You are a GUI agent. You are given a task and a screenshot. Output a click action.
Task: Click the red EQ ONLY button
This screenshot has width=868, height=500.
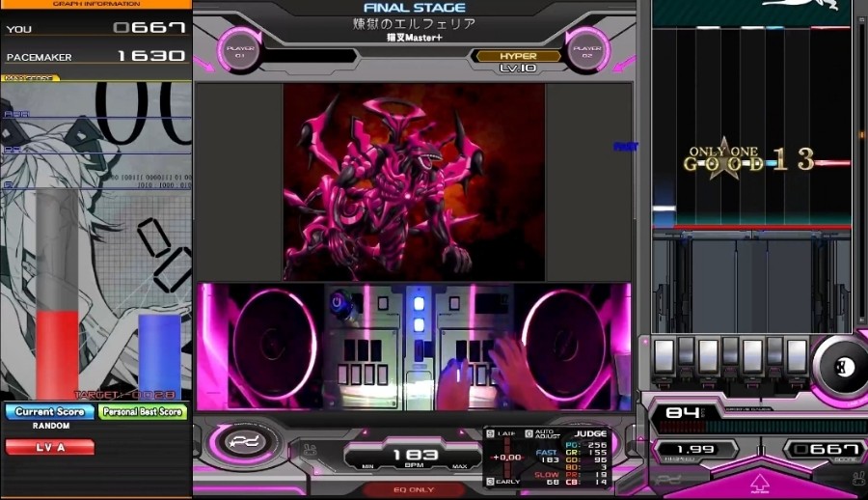pyautogui.click(x=414, y=490)
